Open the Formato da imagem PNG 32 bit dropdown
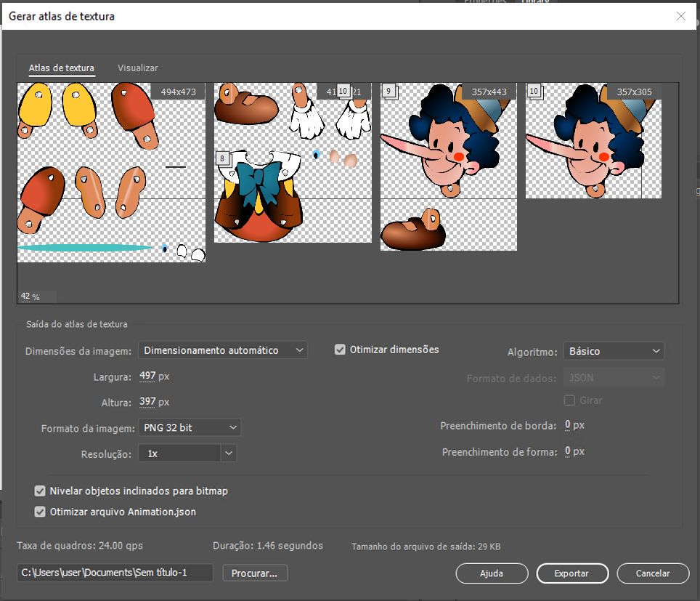This screenshot has width=700, height=601. click(189, 427)
